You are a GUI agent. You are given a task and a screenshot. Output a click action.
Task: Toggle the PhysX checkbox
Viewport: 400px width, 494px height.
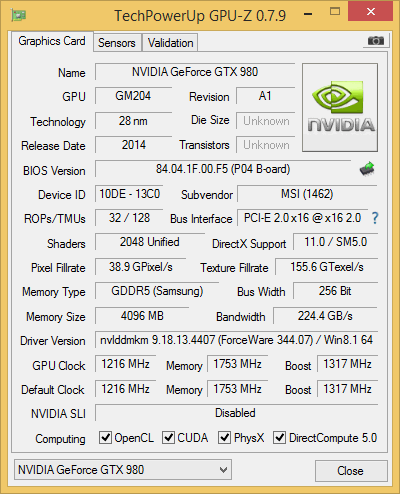(224, 437)
